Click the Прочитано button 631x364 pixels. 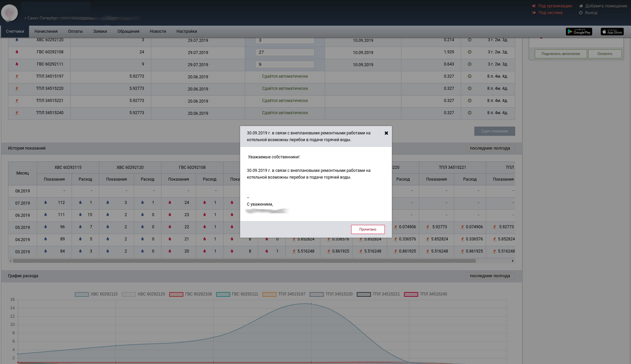tap(368, 230)
